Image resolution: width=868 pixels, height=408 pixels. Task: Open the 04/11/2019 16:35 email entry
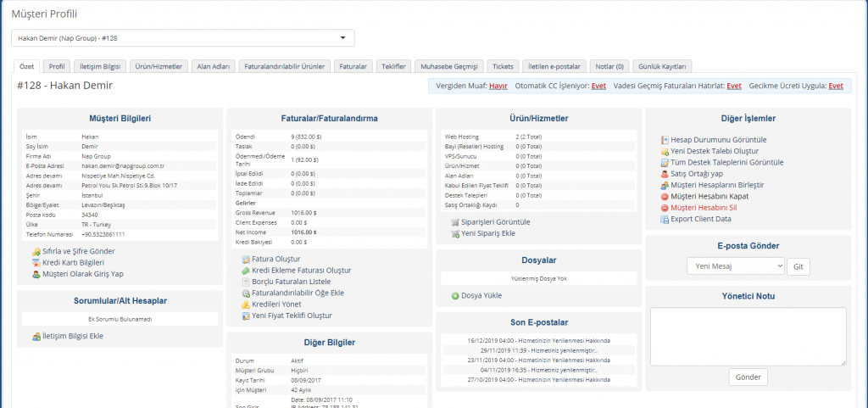(x=538, y=370)
